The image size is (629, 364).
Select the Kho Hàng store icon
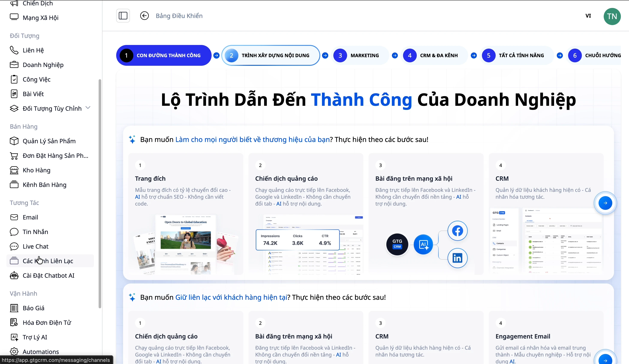coord(14,170)
